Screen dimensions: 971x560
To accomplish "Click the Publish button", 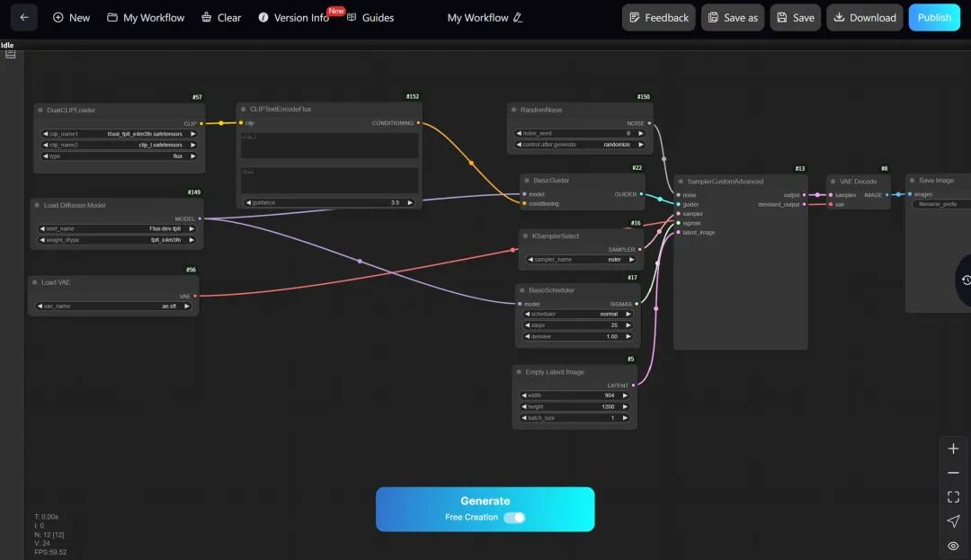I will coord(934,17).
